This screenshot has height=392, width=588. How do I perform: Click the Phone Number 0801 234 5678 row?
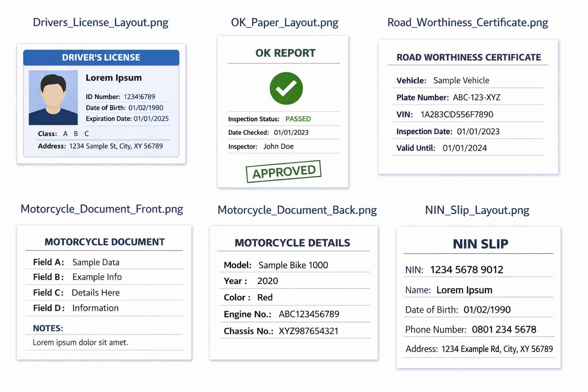(x=479, y=330)
